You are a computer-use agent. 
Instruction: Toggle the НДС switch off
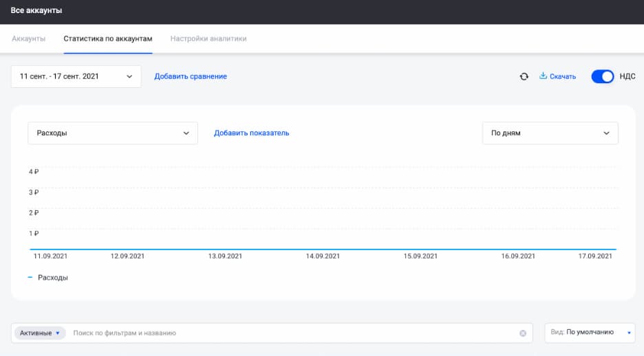(602, 76)
